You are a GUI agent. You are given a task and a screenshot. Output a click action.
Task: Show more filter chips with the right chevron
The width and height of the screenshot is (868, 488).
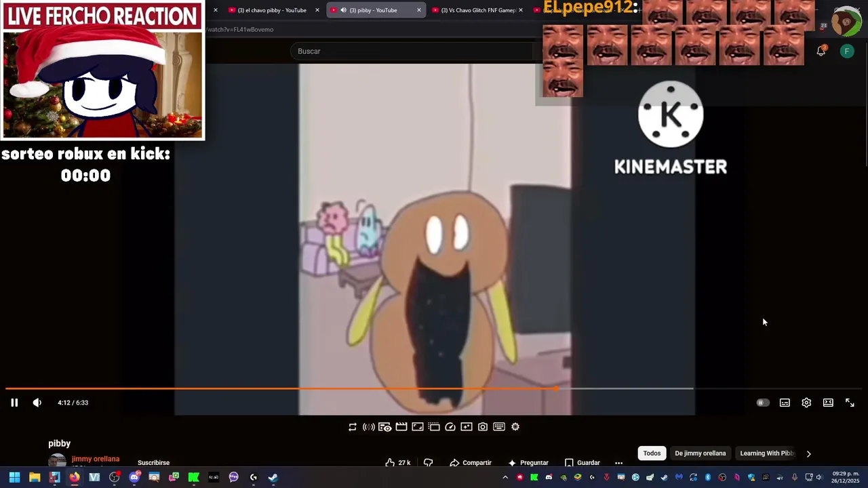tap(808, 453)
